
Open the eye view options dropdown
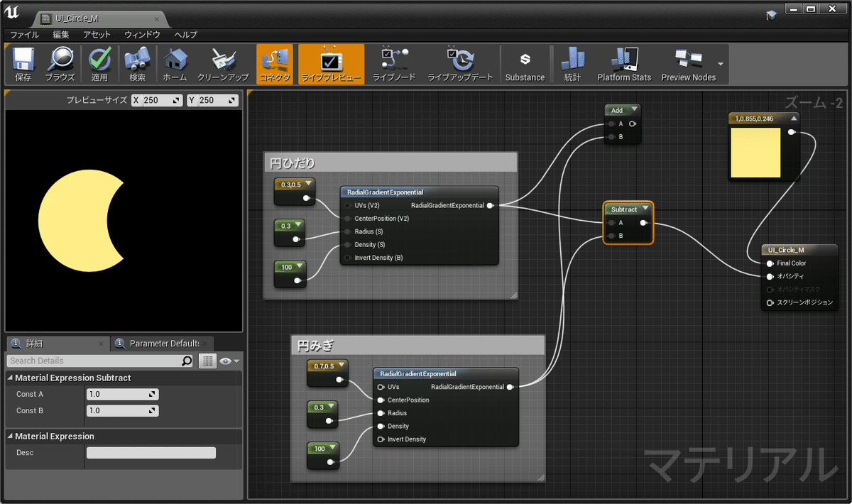[x=229, y=361]
